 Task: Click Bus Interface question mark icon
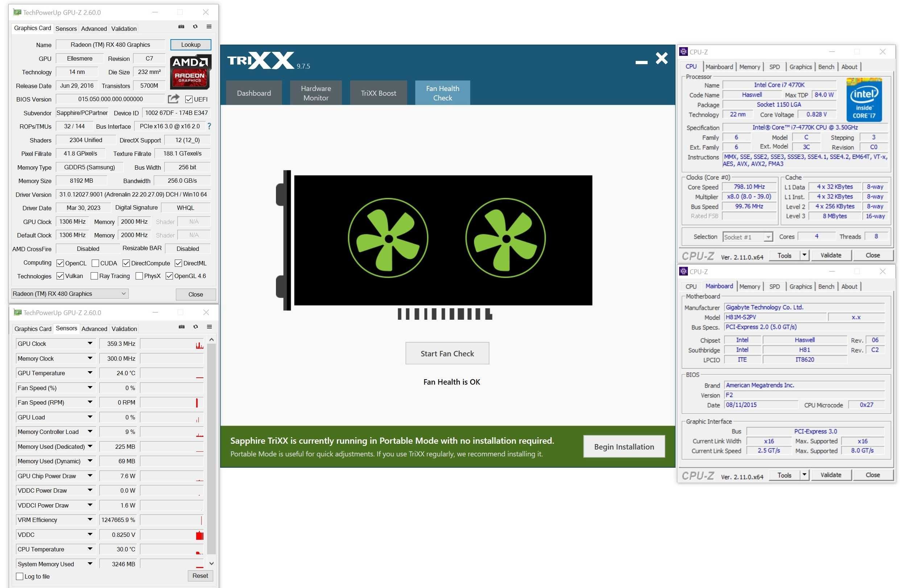[x=209, y=126]
